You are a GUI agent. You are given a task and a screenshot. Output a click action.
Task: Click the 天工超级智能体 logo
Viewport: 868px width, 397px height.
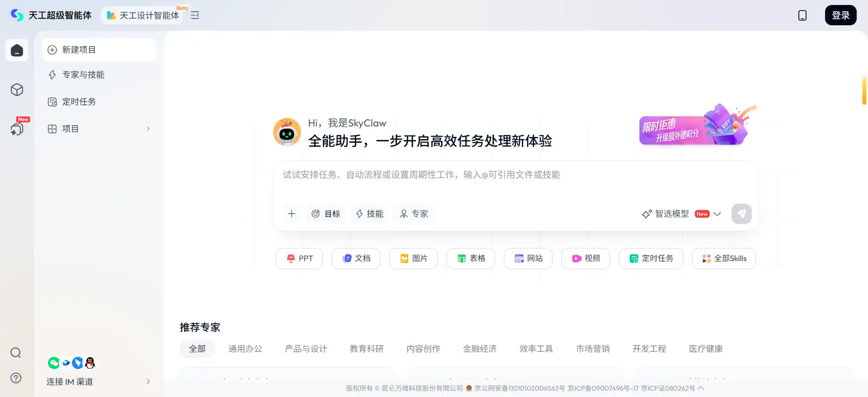tap(51, 15)
